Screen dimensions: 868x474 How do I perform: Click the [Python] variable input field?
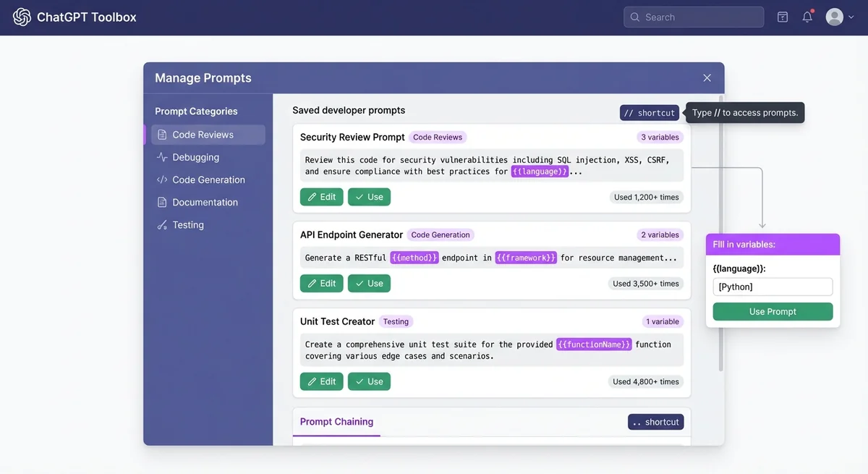(773, 286)
